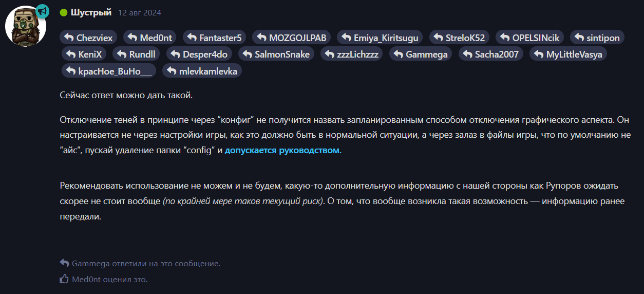Click thumbs-up icon beside Med0nt оценил
The image size is (644, 294).
click(x=64, y=279)
